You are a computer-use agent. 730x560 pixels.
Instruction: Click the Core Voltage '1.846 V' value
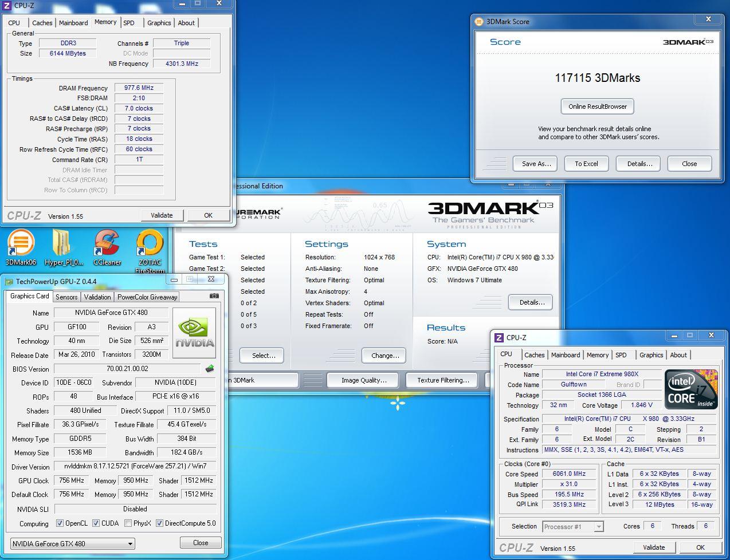pos(641,405)
